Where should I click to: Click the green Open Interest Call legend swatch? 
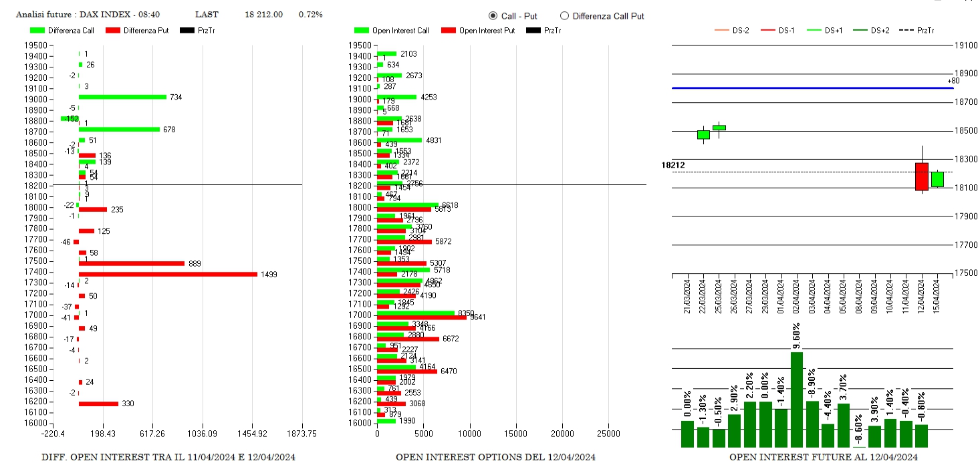pyautogui.click(x=362, y=30)
